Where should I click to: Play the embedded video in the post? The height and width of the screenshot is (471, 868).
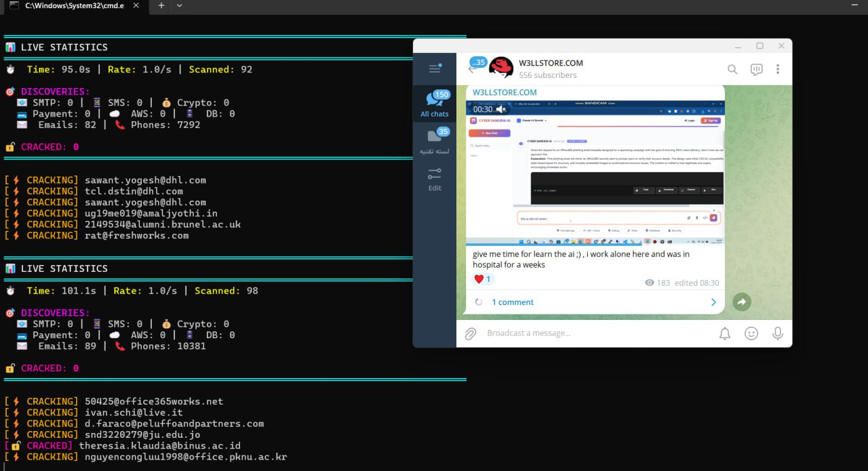pos(595,172)
